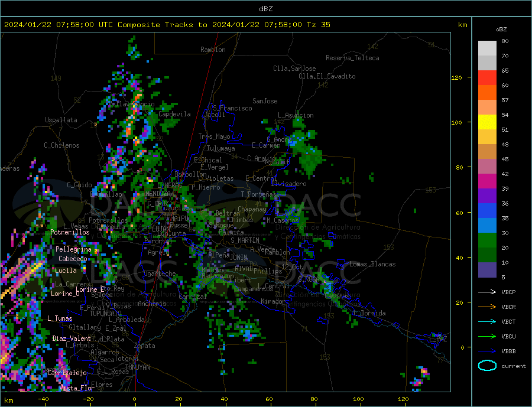The width and height of the screenshot is (532, 407).
Task: Click the 'C_Guido' map label
Action: point(79,185)
